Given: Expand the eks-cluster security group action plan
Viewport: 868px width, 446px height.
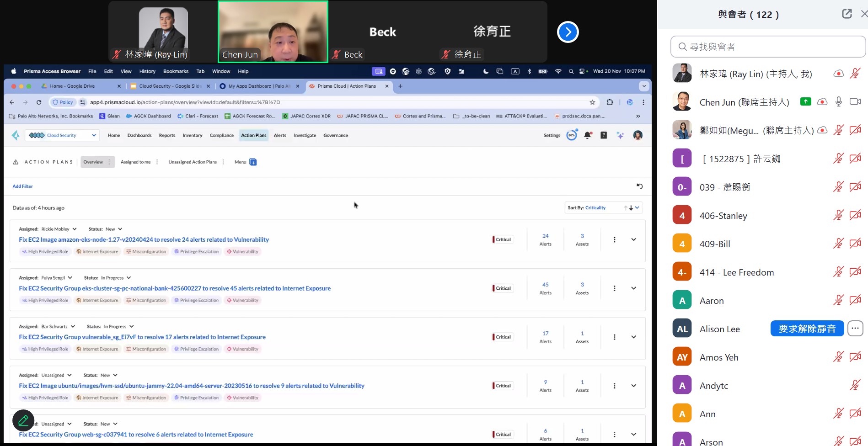Looking at the screenshot, I should tap(633, 288).
